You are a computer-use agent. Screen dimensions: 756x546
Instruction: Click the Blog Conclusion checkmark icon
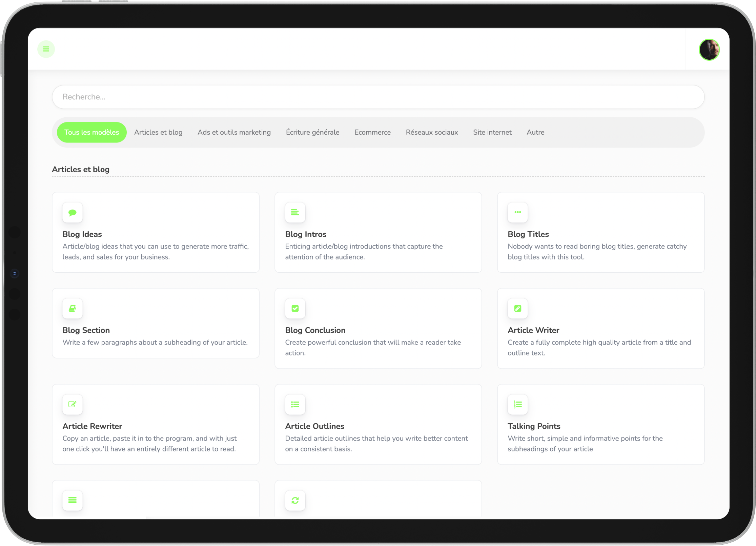pos(295,309)
